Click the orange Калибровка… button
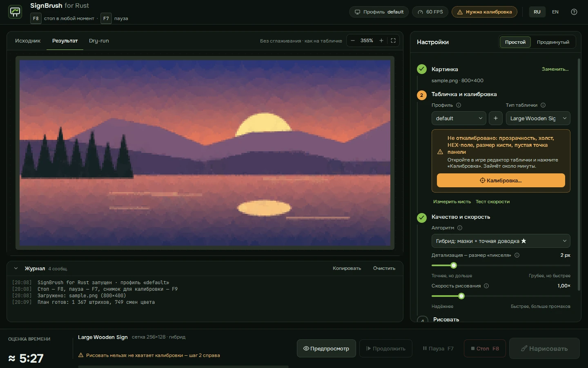Image resolution: width=588 pixels, height=368 pixels. (x=501, y=180)
